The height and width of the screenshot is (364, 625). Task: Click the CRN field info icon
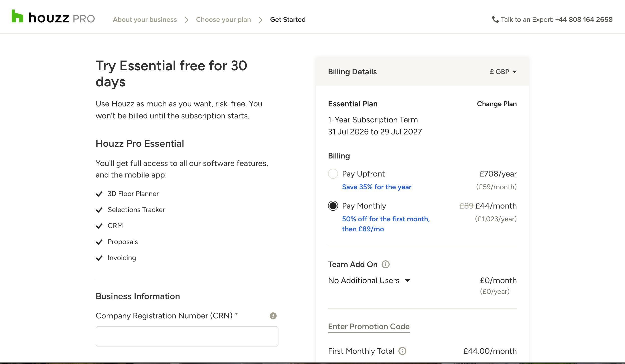pyautogui.click(x=273, y=316)
